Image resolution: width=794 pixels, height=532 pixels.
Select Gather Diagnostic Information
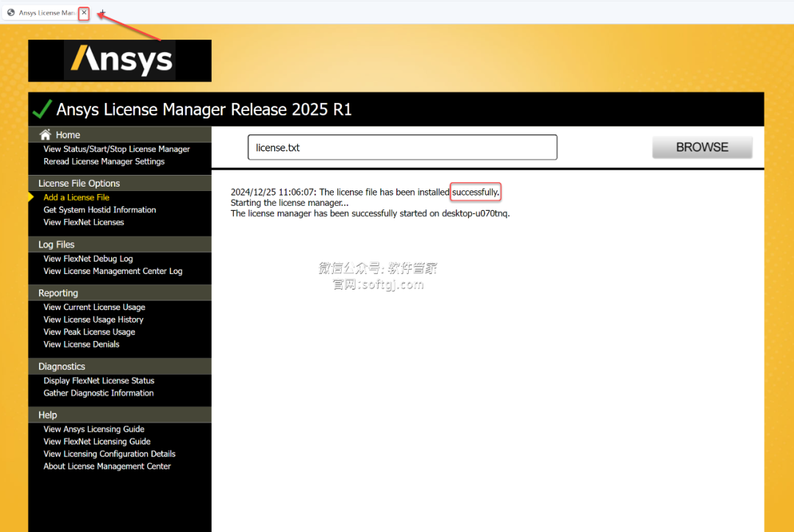pos(99,393)
